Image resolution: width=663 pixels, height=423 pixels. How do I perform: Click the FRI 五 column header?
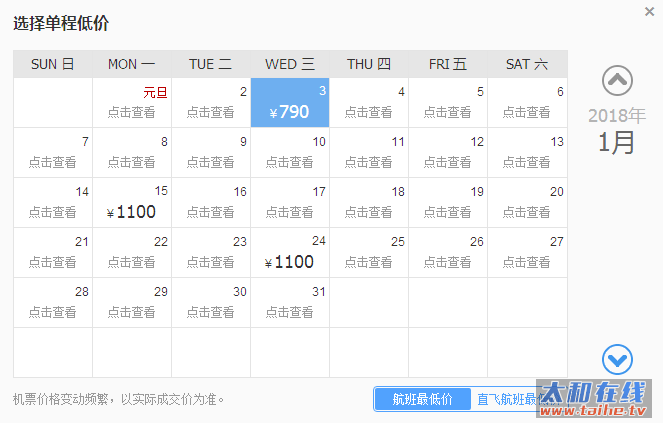tap(448, 64)
